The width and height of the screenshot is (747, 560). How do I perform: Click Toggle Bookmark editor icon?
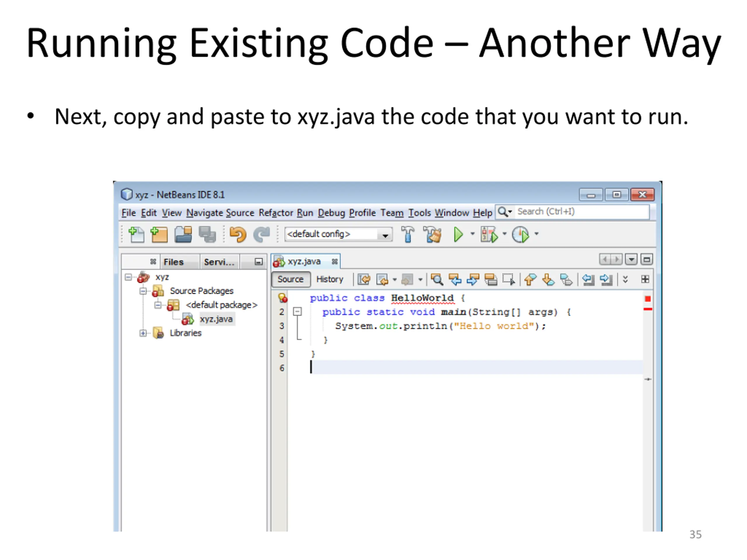tap(566, 279)
